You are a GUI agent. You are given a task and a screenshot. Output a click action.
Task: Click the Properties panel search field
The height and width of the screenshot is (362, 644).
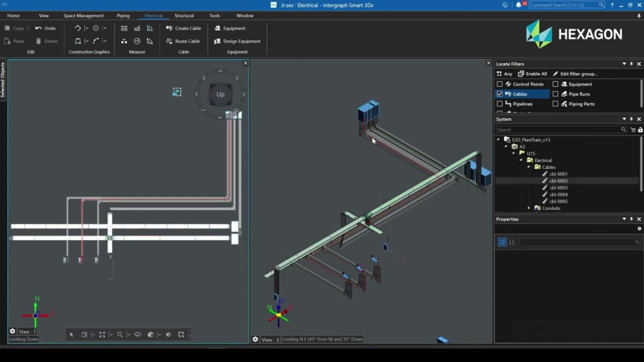click(580, 242)
